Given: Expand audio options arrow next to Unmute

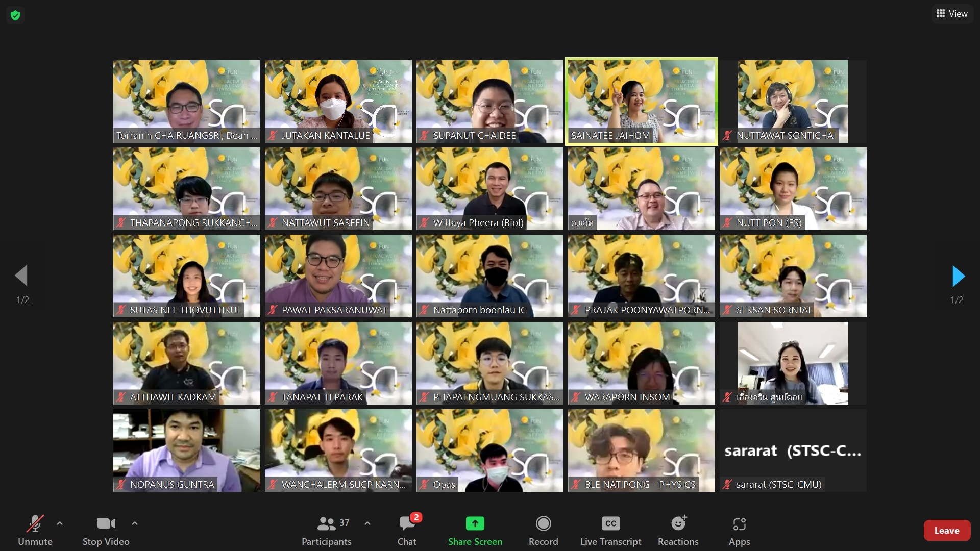Looking at the screenshot, I should [x=60, y=523].
